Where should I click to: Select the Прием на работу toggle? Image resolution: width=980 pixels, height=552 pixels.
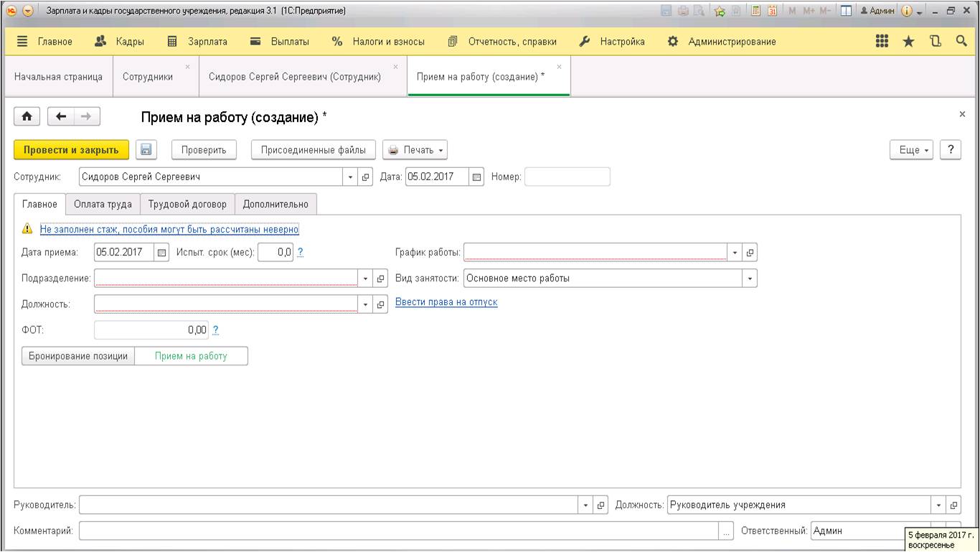(x=191, y=356)
